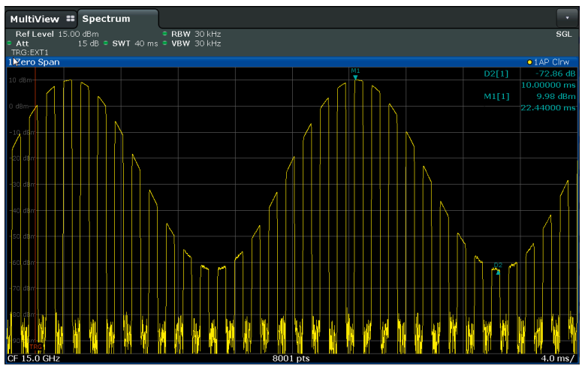Click the D2[1] marker readout
The width and height of the screenshot is (588, 370).
(497, 74)
